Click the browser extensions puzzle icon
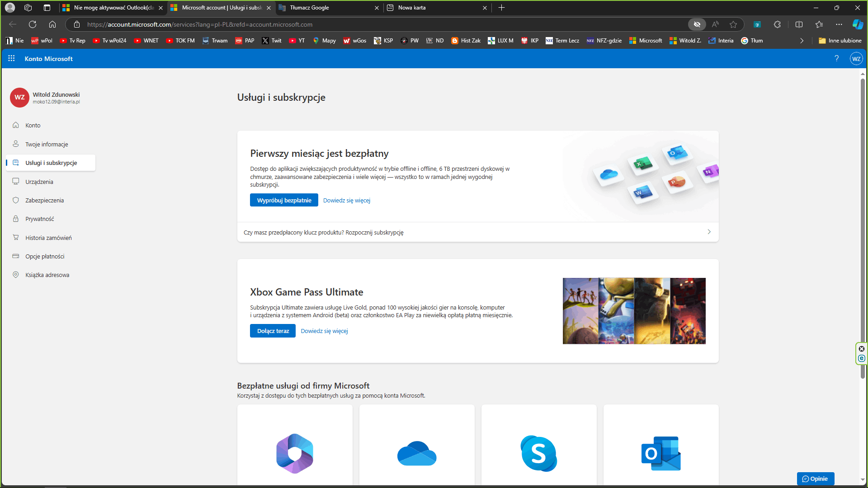Image resolution: width=868 pixels, height=488 pixels. (x=777, y=24)
